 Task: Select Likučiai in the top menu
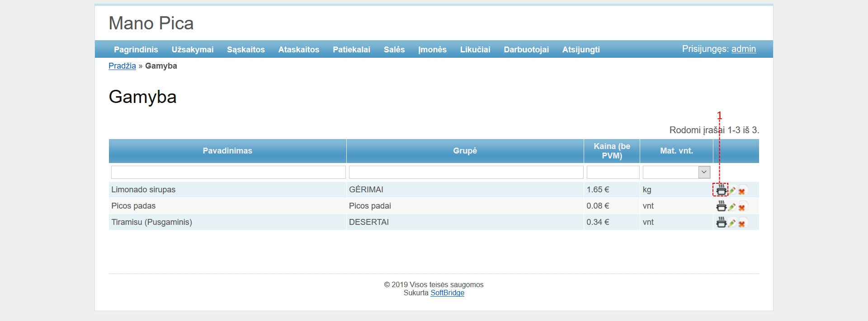(475, 50)
